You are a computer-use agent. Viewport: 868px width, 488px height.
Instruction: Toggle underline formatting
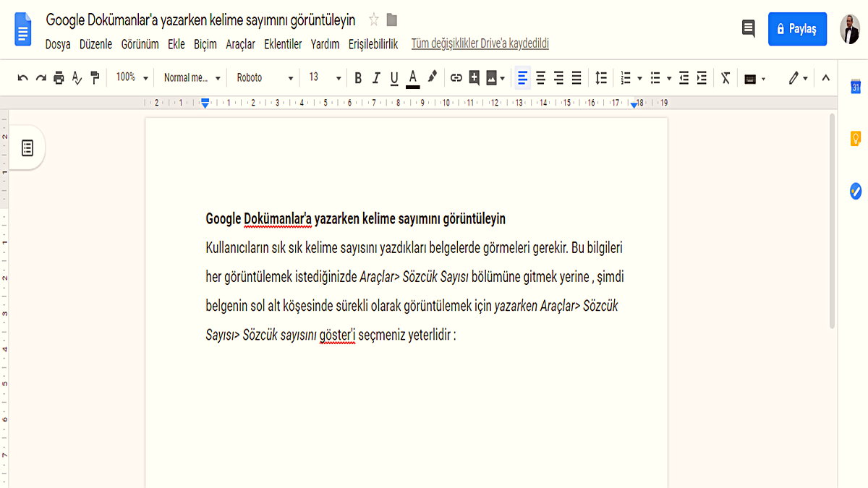pyautogui.click(x=394, y=78)
